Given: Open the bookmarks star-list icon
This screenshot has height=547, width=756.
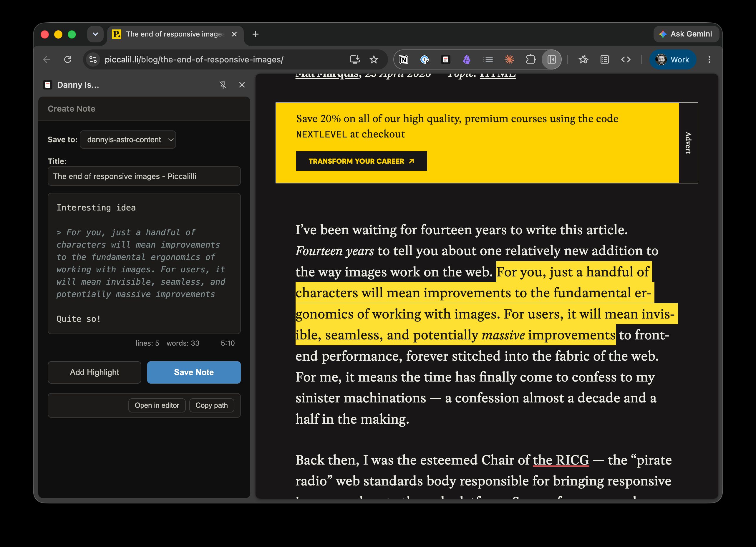Looking at the screenshot, I should point(583,60).
